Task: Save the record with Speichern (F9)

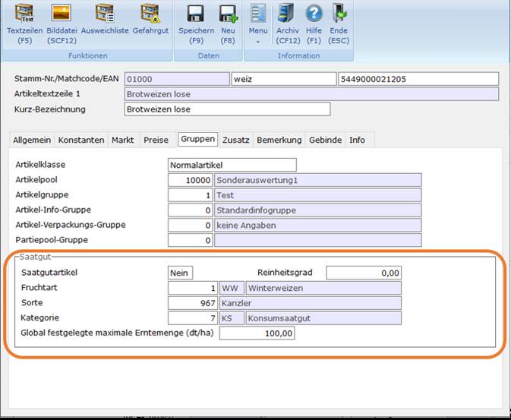Action: [196, 24]
